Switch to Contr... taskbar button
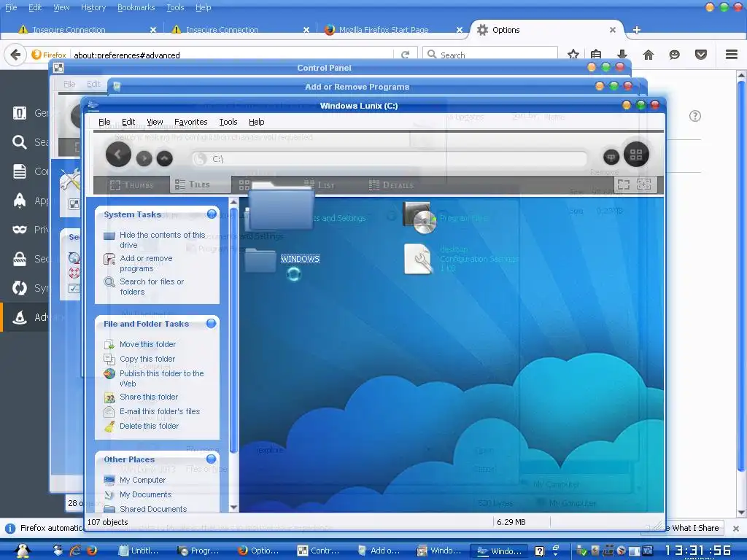Screen dimensions: 747x560 (318, 551)
